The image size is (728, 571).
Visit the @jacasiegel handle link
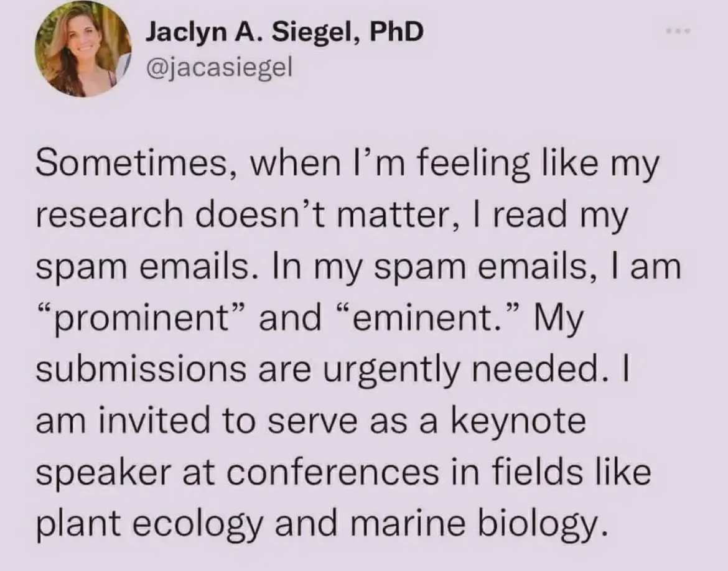tap(218, 64)
